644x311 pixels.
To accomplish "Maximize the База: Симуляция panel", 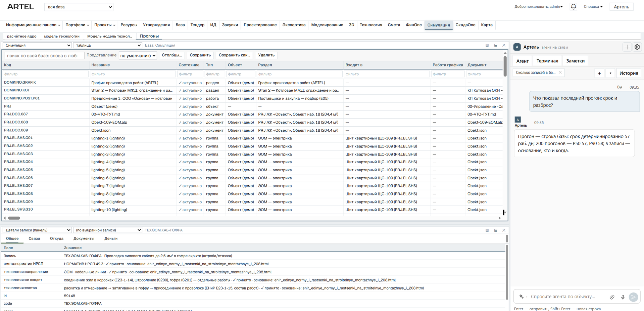I will 496,45.
